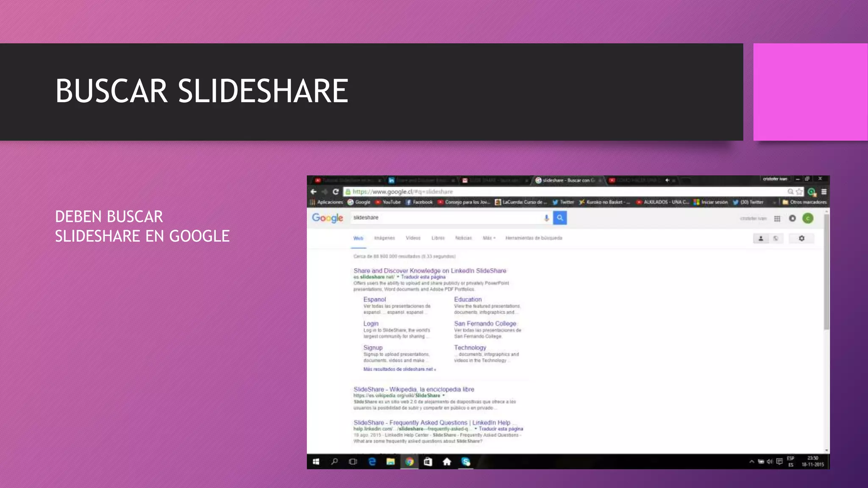Click the green extension icon beside the address bar

click(x=812, y=192)
